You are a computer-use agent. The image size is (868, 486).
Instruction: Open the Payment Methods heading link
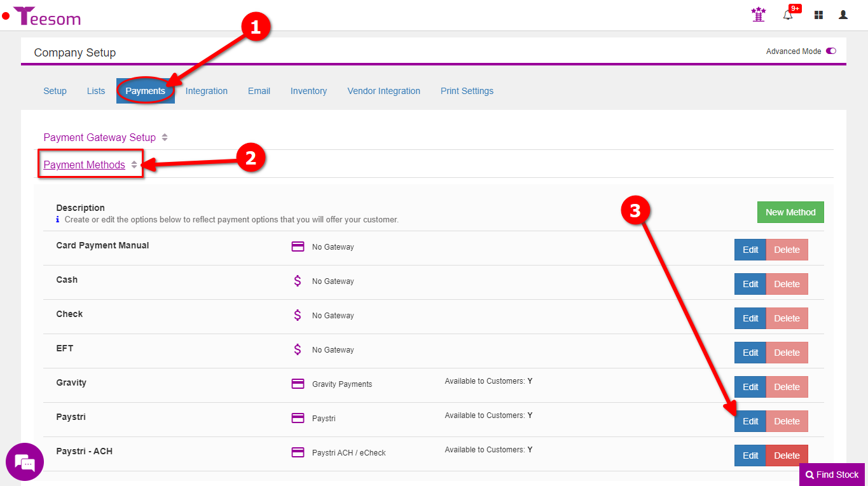(85, 165)
